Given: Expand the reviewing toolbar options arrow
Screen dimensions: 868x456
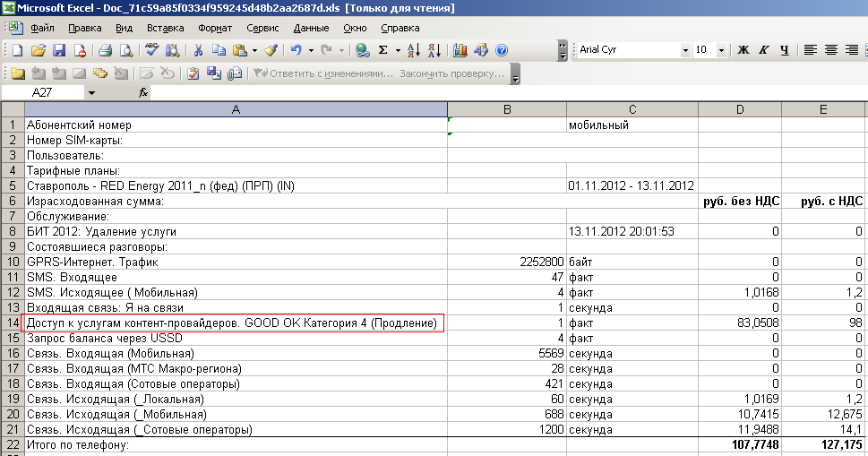Looking at the screenshot, I should click(x=515, y=73).
